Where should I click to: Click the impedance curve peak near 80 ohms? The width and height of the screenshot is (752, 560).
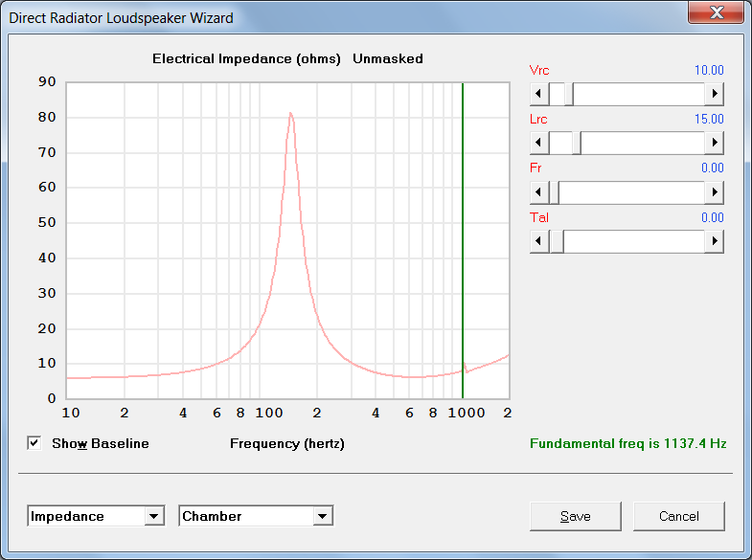coord(290,114)
